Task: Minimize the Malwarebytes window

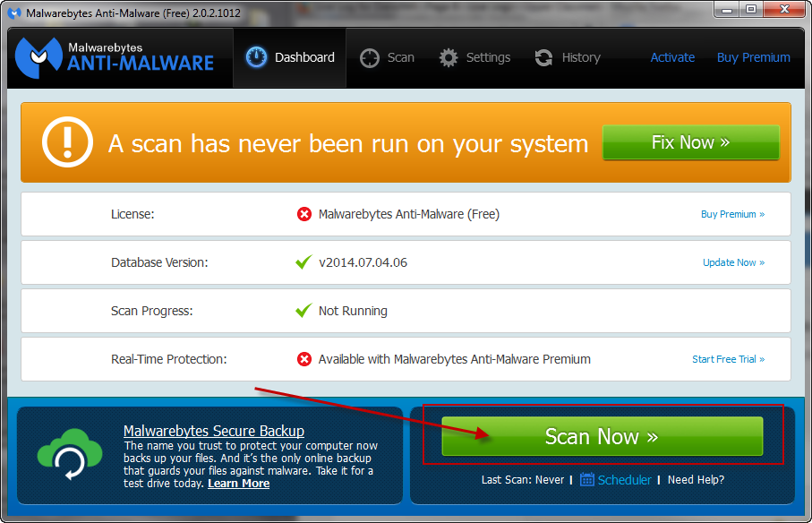Action: [727, 9]
